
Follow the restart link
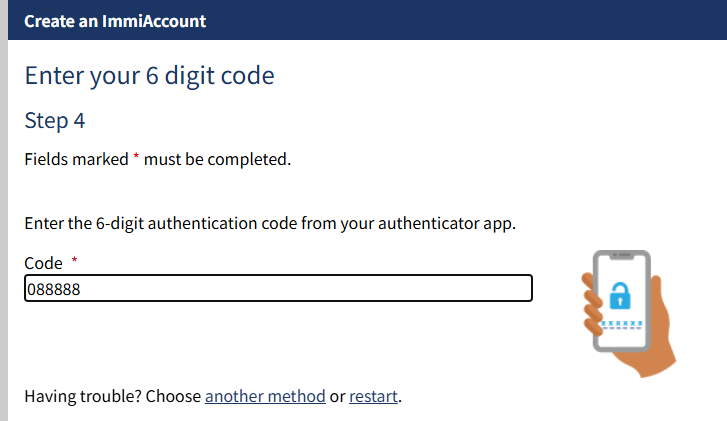(x=373, y=396)
